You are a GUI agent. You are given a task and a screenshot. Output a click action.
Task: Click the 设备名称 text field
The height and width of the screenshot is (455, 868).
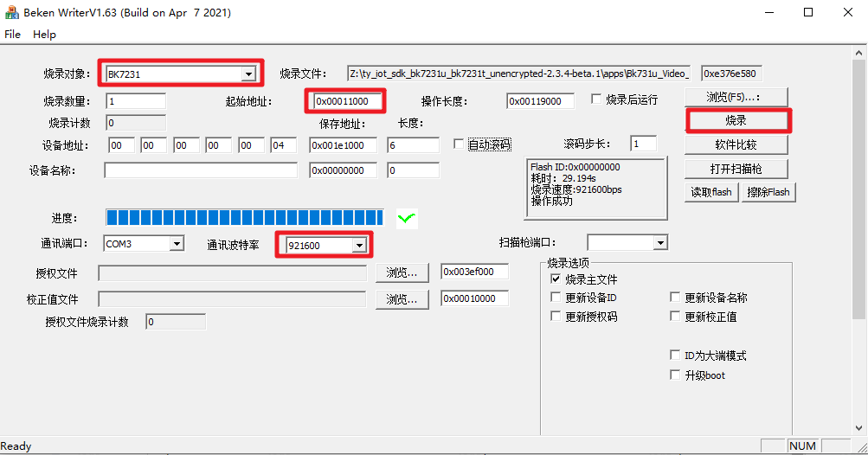pos(201,170)
